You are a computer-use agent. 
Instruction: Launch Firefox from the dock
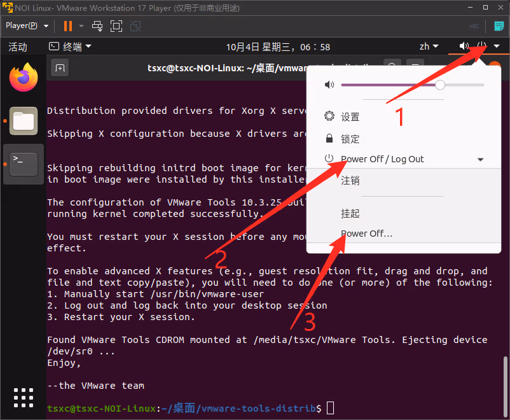(24, 78)
